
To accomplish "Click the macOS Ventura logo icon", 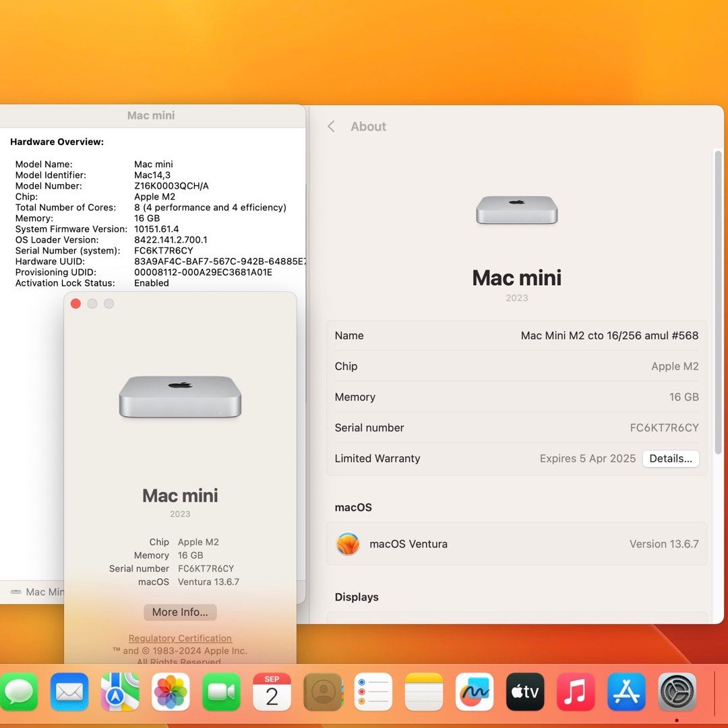I will 348,544.
